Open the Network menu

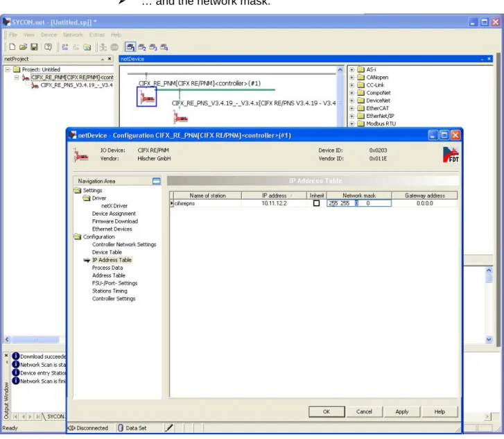coord(73,35)
